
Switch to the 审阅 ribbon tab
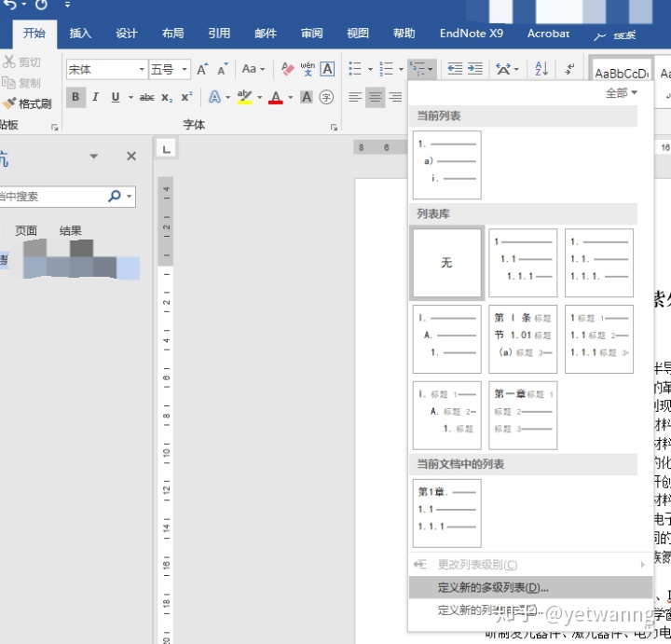pos(311,34)
